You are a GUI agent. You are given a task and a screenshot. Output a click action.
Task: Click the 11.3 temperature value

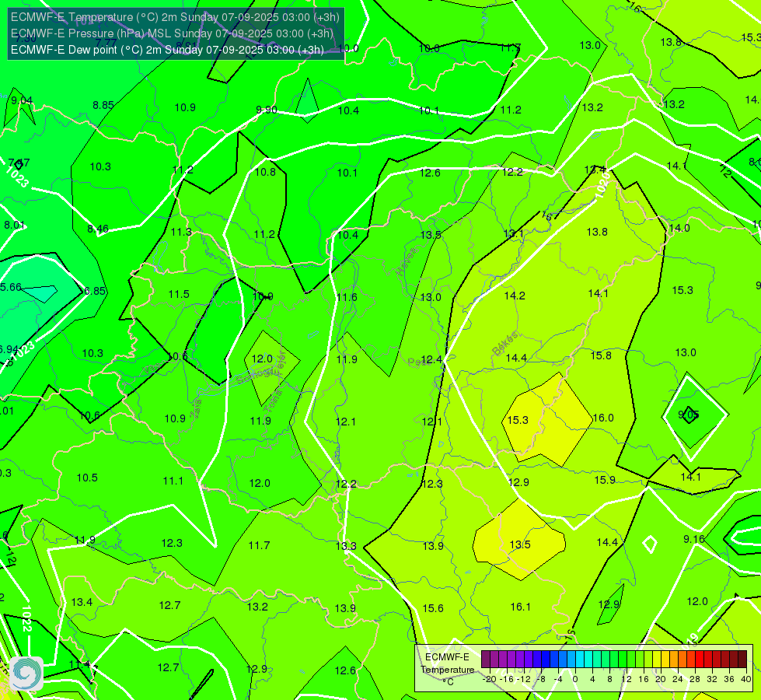click(181, 233)
